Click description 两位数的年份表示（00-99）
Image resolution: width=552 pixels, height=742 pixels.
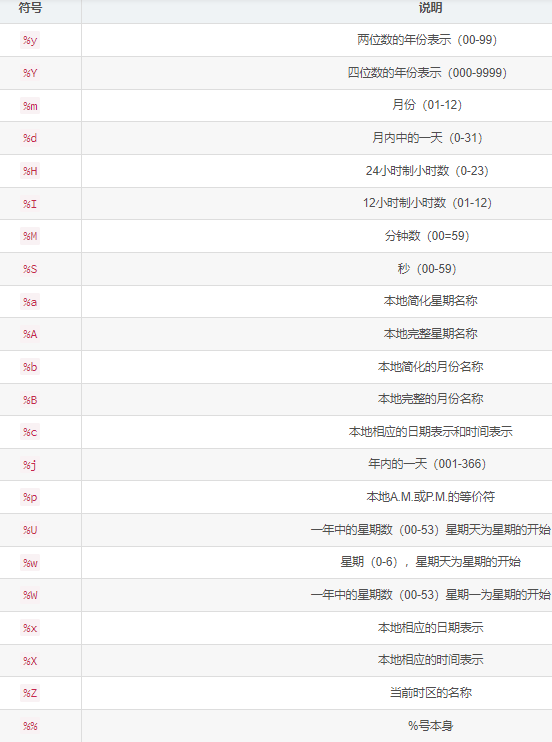coord(427,40)
